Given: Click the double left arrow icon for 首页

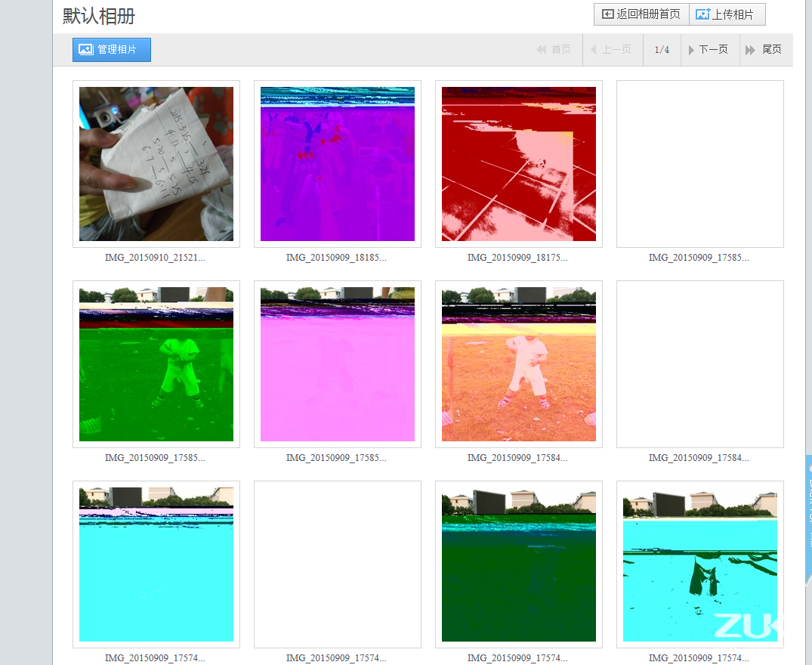Looking at the screenshot, I should [541, 50].
